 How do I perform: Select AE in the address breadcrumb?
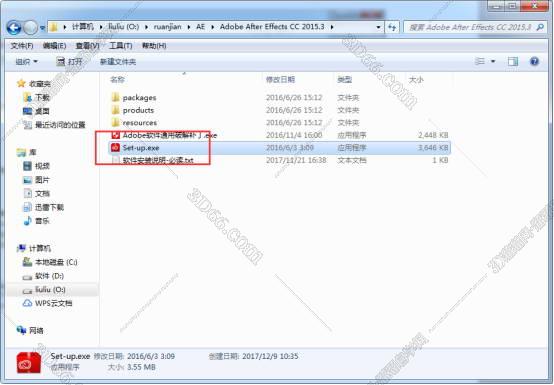pyautogui.click(x=200, y=27)
